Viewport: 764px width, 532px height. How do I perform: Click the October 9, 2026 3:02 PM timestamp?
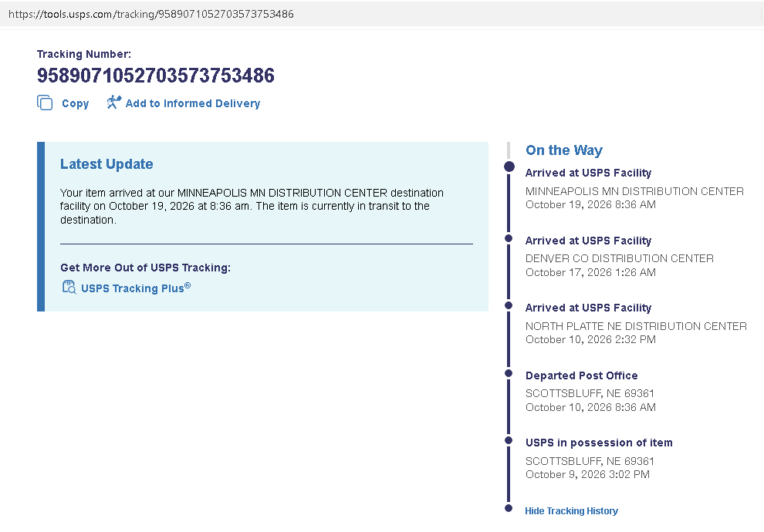[x=587, y=474]
